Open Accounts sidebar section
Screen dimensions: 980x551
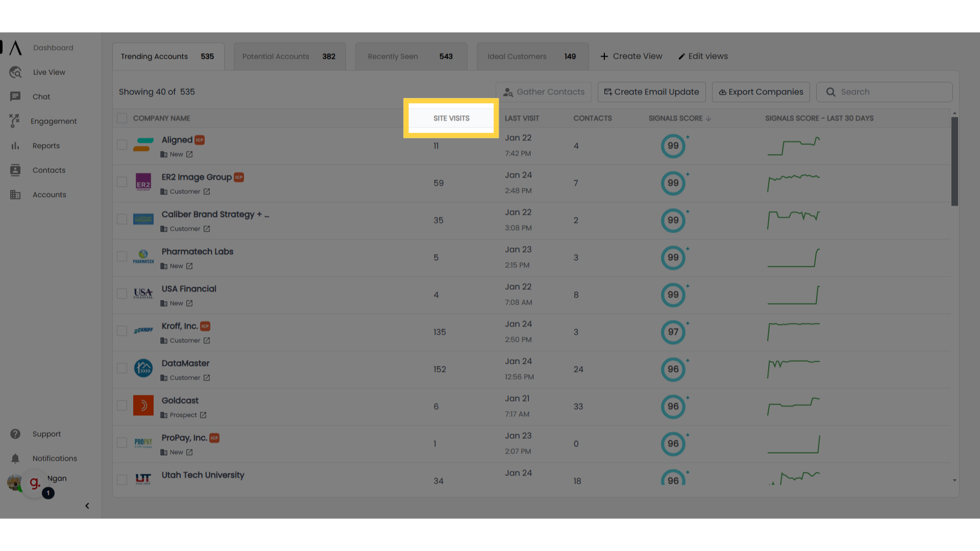coord(49,194)
